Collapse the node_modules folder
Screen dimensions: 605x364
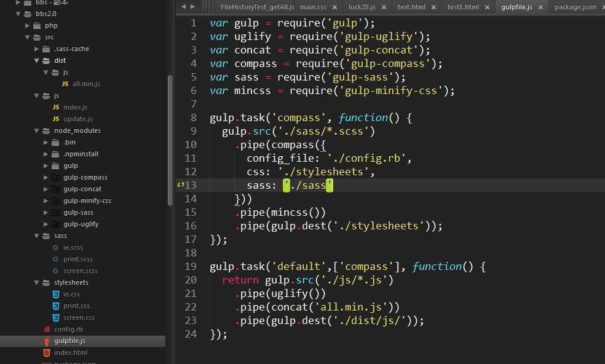click(37, 131)
